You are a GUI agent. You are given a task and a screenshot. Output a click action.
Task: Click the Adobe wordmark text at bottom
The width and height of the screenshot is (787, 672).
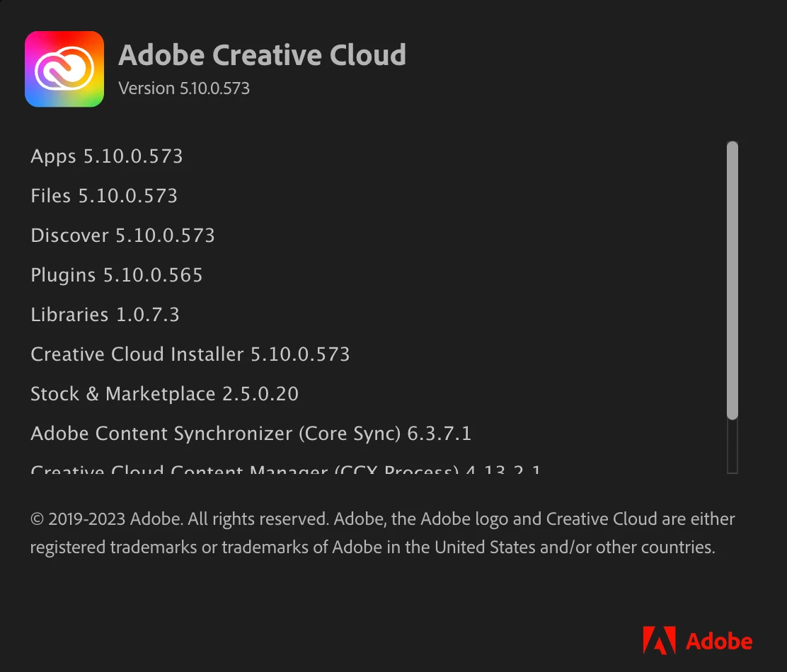point(719,642)
